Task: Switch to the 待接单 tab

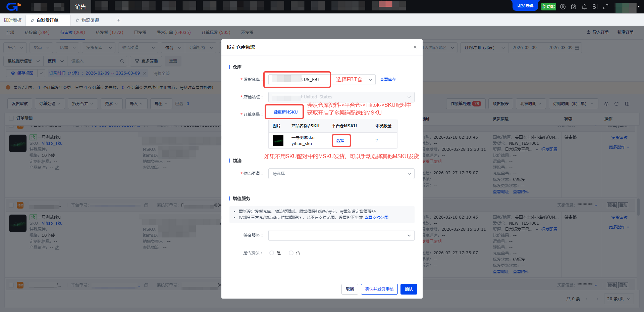Action: 37,33
